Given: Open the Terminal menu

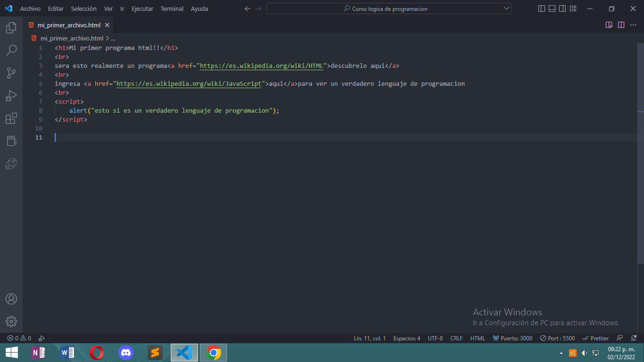Looking at the screenshot, I should pos(172,8).
